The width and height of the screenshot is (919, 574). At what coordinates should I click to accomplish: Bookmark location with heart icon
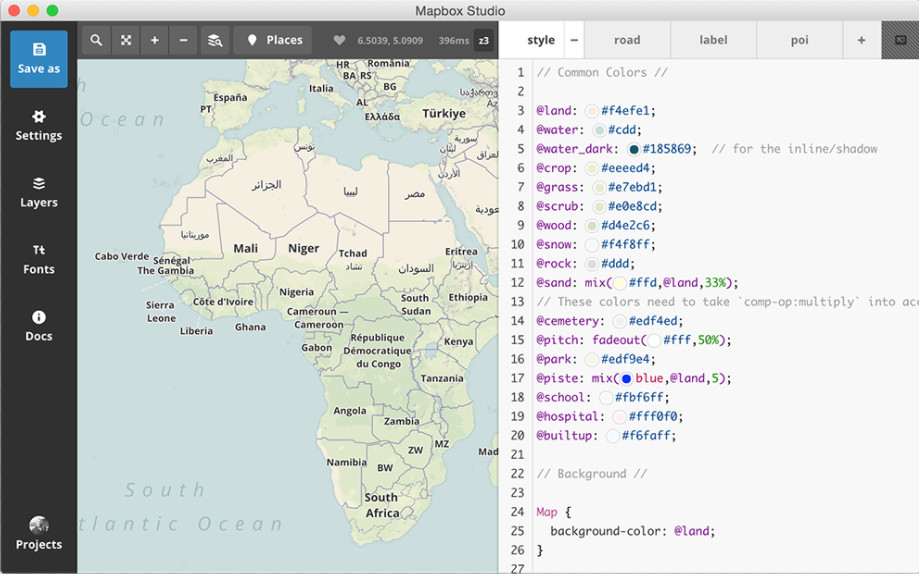(339, 40)
